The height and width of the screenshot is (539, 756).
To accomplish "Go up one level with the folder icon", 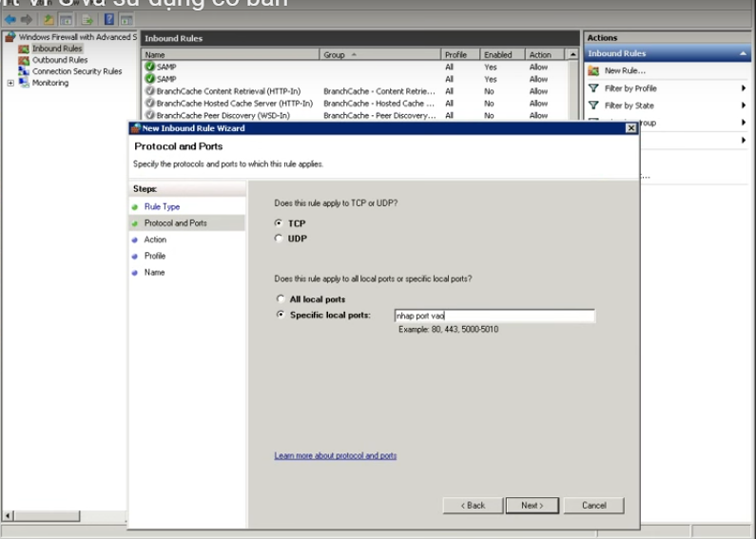I will tap(48, 20).
